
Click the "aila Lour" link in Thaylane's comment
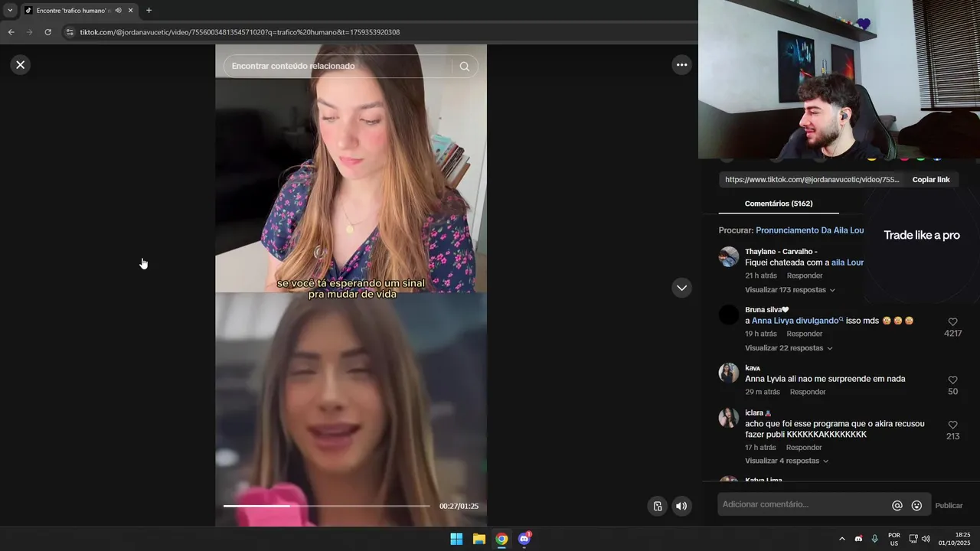tap(848, 262)
